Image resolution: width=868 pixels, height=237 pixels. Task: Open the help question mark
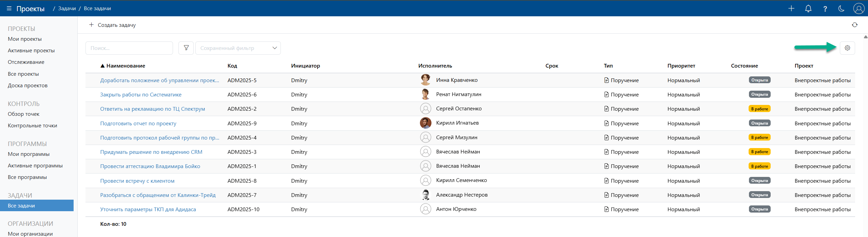tap(825, 9)
